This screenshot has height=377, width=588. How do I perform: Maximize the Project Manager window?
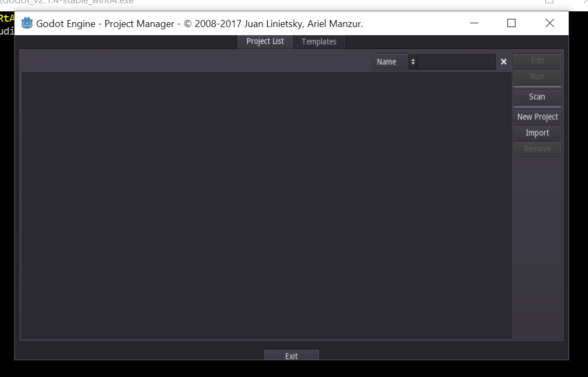(x=511, y=23)
